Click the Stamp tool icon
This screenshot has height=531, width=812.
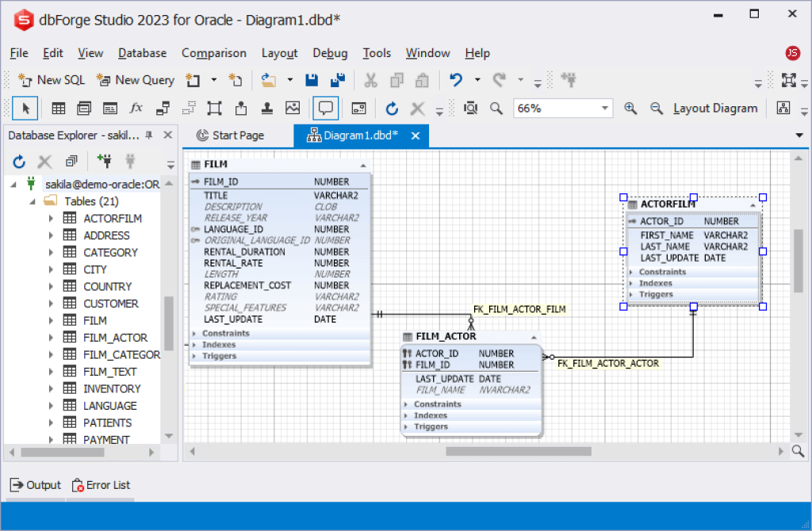(268, 108)
